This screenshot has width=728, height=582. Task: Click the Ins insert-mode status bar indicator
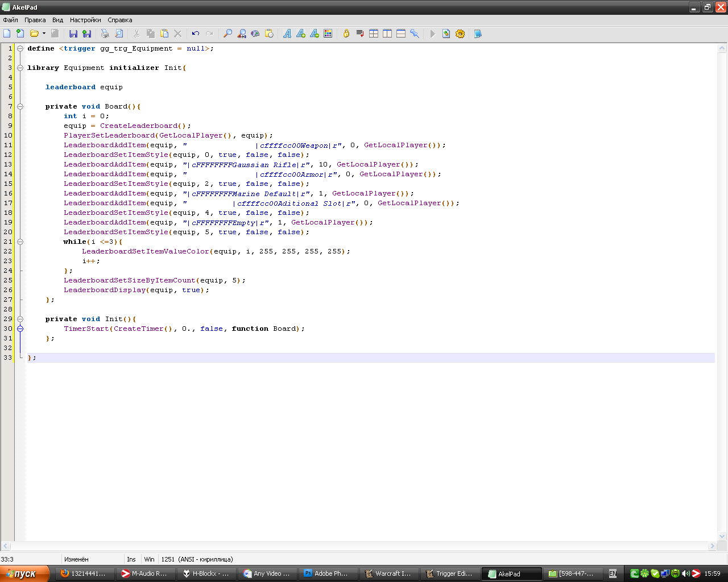(131, 559)
